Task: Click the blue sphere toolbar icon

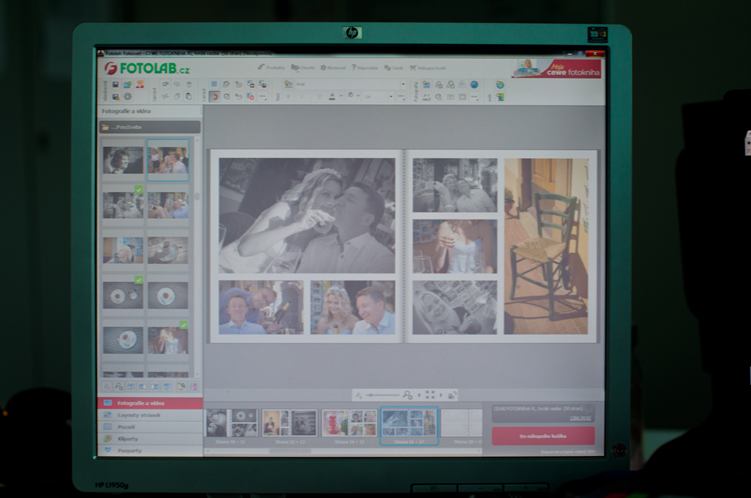Action: click(x=474, y=84)
